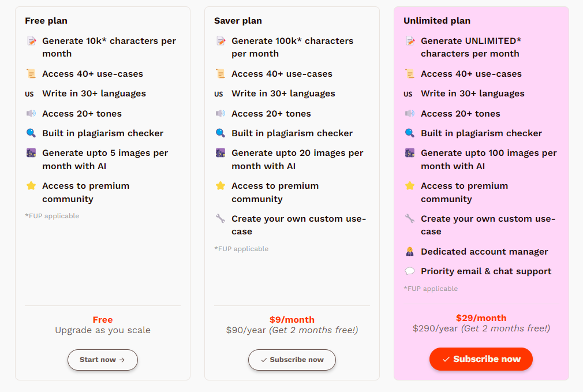Click the $29/month price text
The image size is (583, 392).
[x=481, y=318]
